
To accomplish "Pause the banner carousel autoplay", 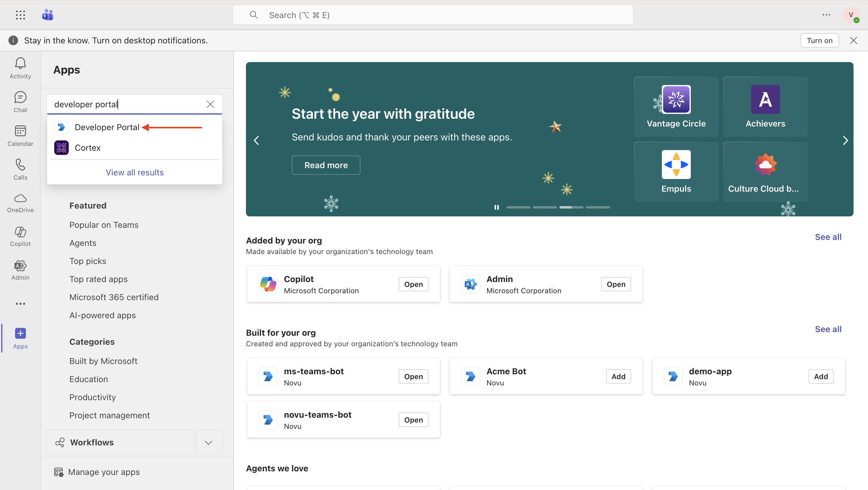I will point(496,207).
